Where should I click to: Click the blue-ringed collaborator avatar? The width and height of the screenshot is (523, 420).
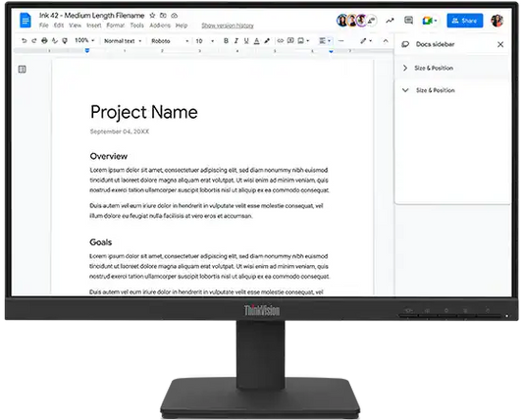[x=342, y=21]
